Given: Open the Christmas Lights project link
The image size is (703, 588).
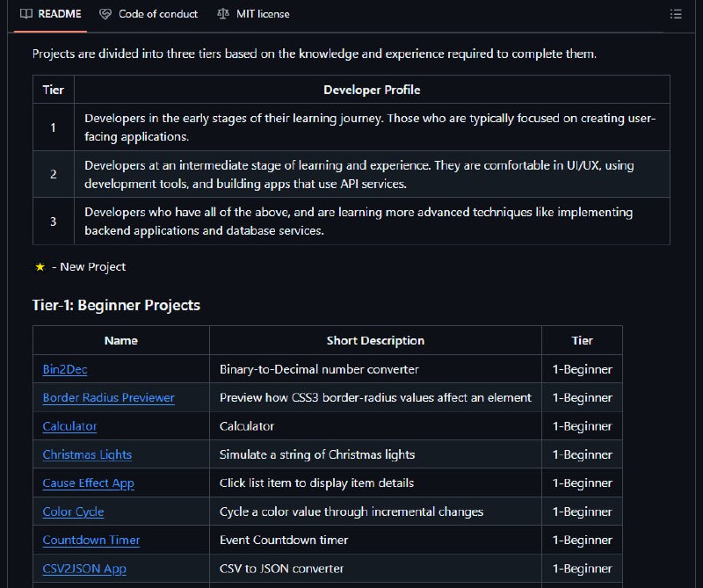Looking at the screenshot, I should click(x=87, y=454).
